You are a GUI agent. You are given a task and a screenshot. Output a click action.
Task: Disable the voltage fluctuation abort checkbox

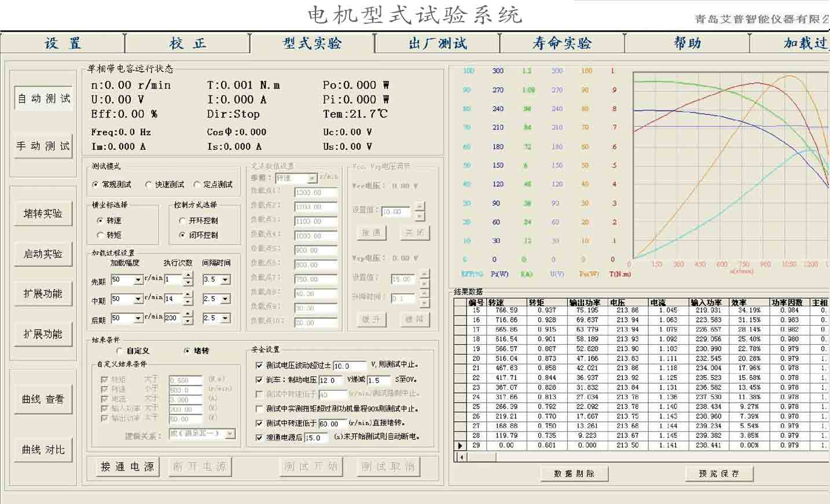coord(259,365)
